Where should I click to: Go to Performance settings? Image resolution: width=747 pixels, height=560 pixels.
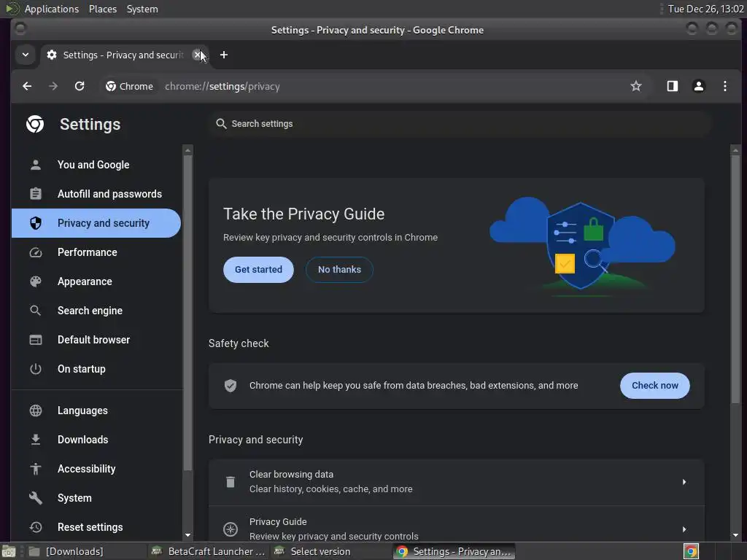(96, 252)
